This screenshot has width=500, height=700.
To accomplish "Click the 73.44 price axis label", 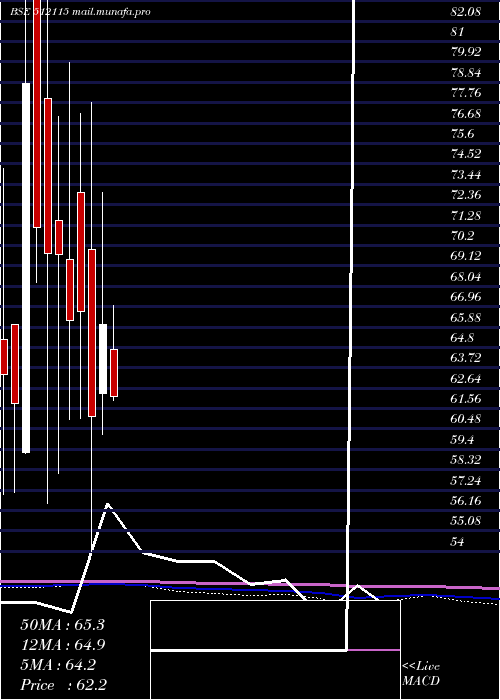I will tap(466, 175).
